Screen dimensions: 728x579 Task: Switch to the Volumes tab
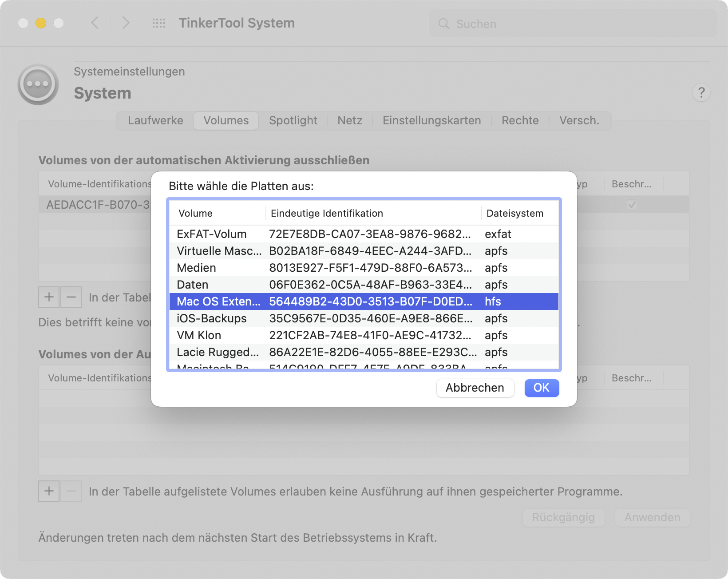[x=226, y=121]
